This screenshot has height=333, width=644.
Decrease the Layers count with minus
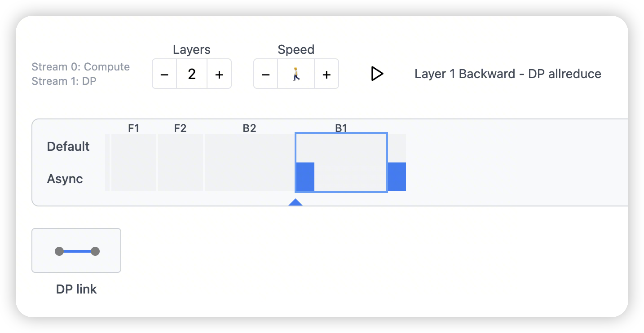click(164, 74)
